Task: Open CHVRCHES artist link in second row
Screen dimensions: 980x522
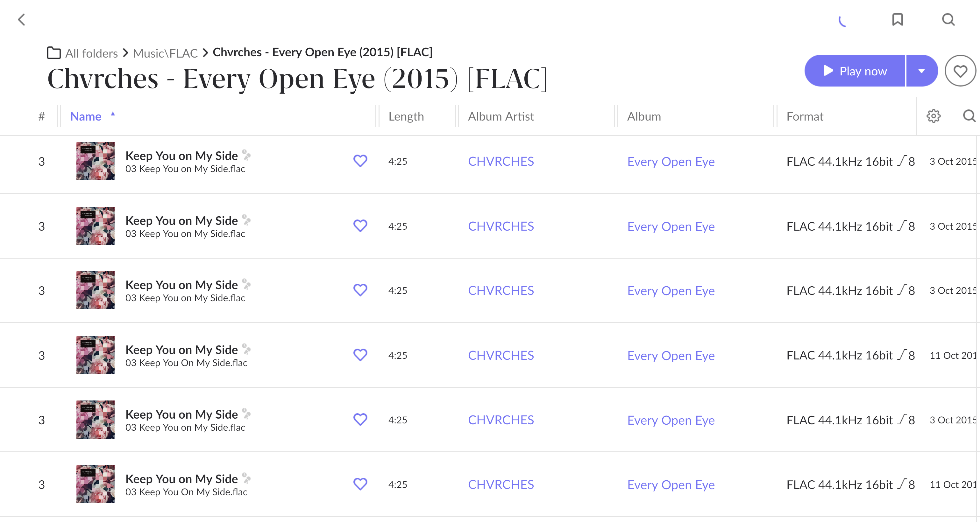Action: pyautogui.click(x=501, y=226)
